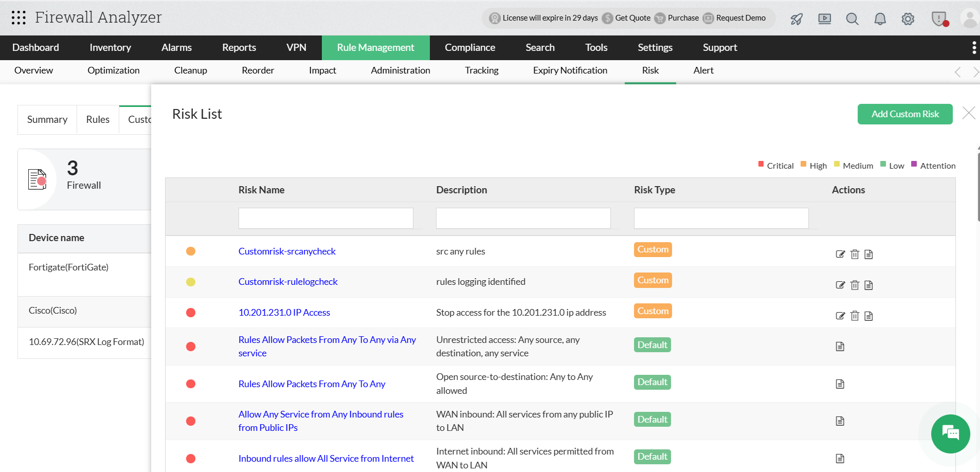Screen dimensions: 980x472
Task: Select the Fortigate(FortiGate) device row
Action: (84, 275)
